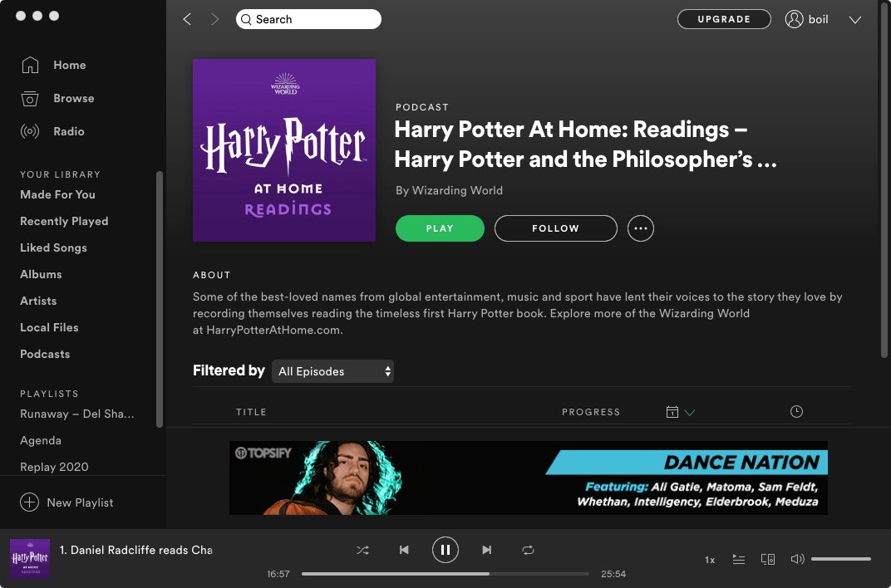Open the play queue

(x=739, y=560)
